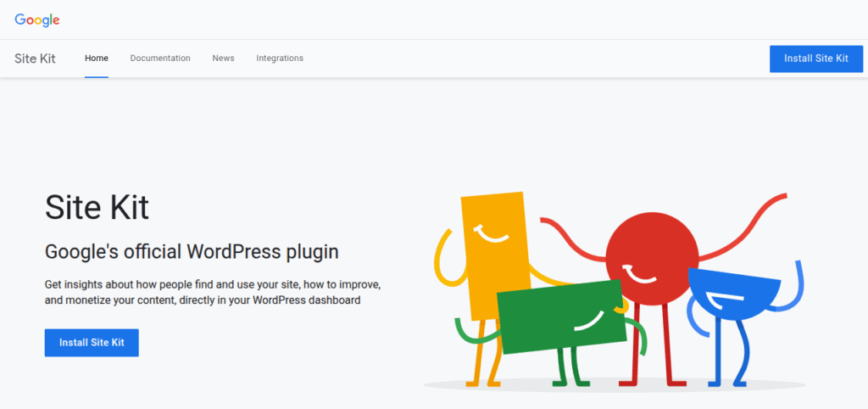Click "Google's official WordPress plugin" subtitle

pyautogui.click(x=192, y=252)
